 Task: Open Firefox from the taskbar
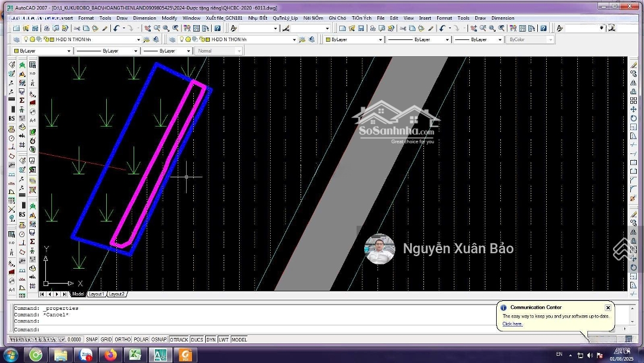[x=110, y=355]
